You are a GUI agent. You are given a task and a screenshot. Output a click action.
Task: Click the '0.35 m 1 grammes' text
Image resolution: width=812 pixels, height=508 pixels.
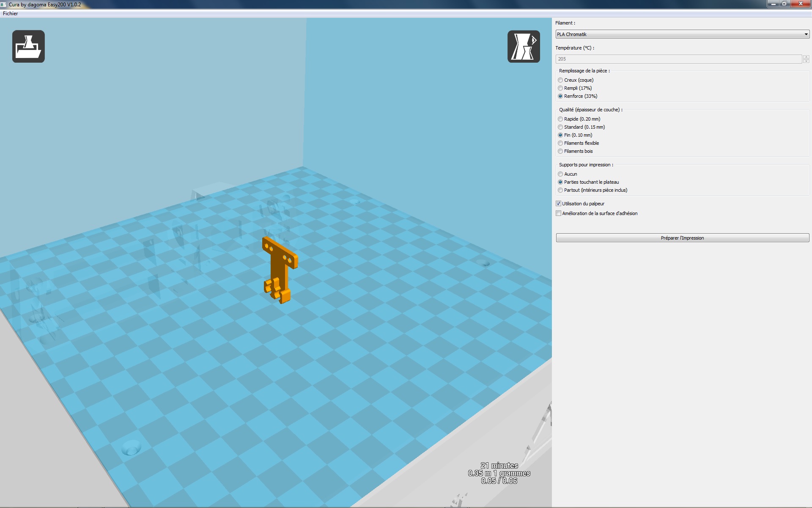[499, 473]
